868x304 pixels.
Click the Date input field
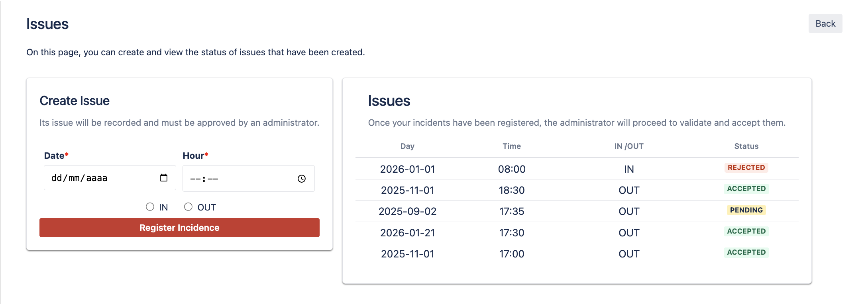click(x=100, y=178)
